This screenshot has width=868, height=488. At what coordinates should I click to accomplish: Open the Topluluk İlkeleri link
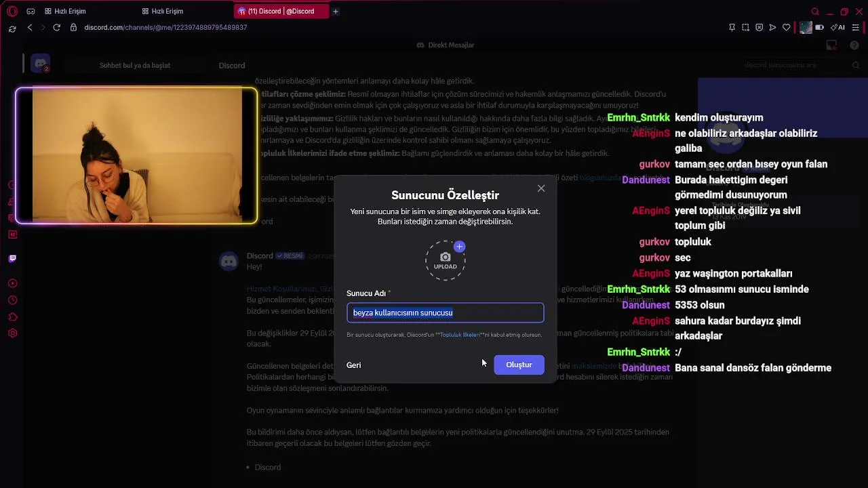pyautogui.click(x=460, y=335)
